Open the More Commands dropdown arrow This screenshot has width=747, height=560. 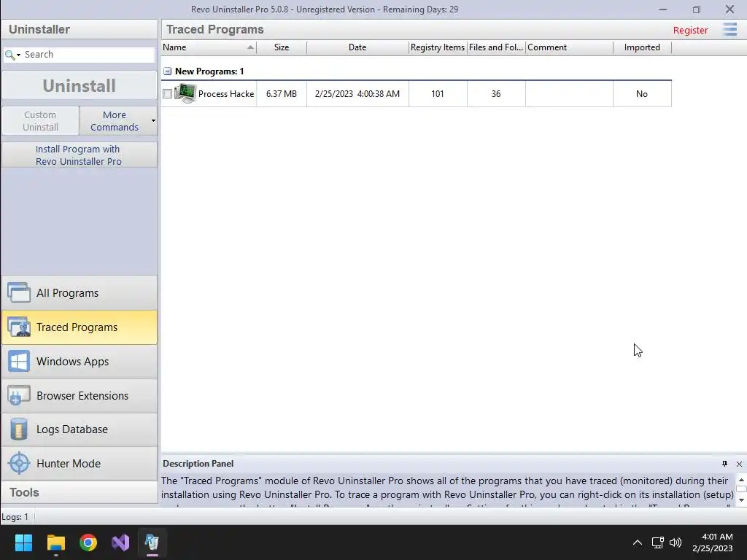tap(153, 121)
